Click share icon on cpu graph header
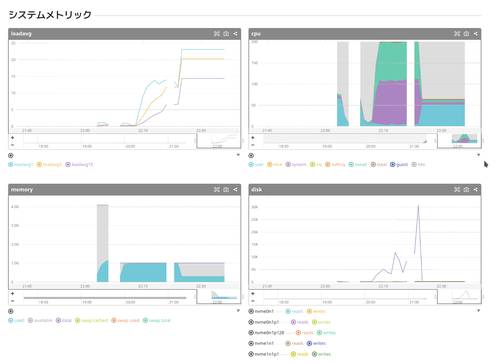500x364 pixels. pos(475,34)
